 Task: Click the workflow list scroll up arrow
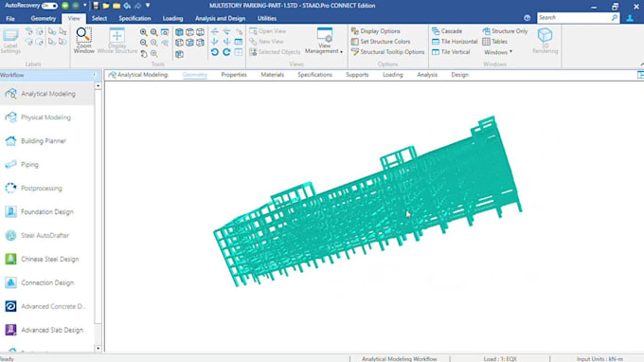click(x=98, y=86)
